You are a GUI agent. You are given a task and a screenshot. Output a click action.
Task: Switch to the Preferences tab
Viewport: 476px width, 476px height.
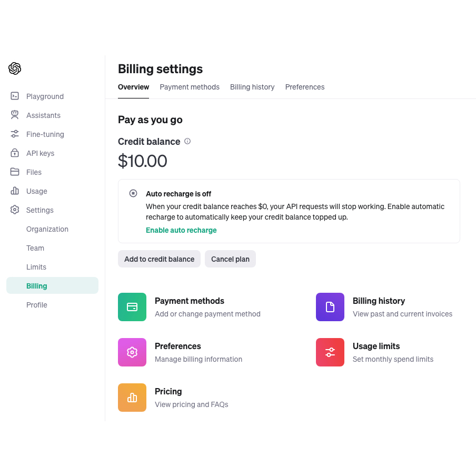click(305, 87)
